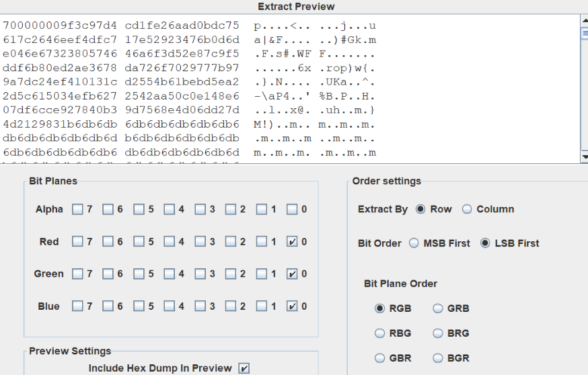Tick Green bit plane 5
This screenshot has height=375, width=588.
[139, 274]
